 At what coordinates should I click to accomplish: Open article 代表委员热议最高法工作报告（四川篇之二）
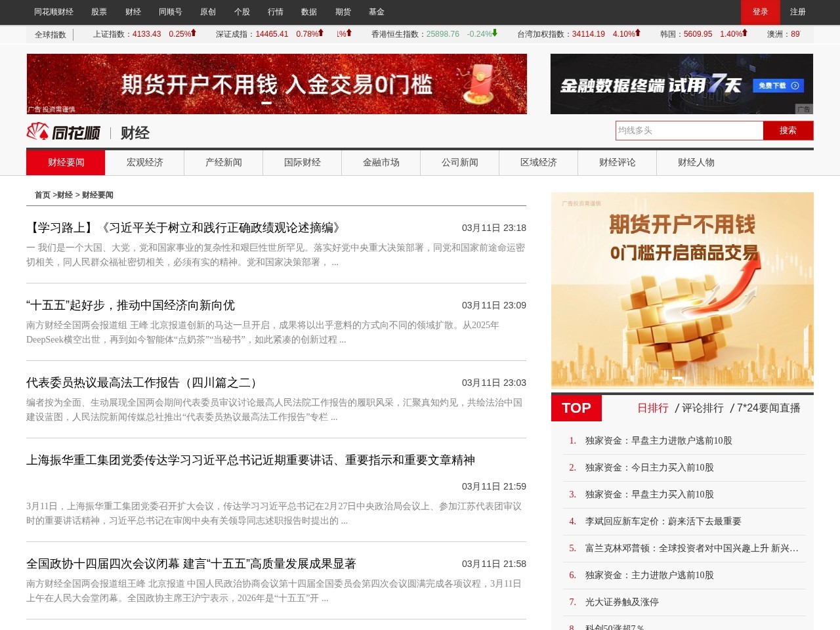140,383
